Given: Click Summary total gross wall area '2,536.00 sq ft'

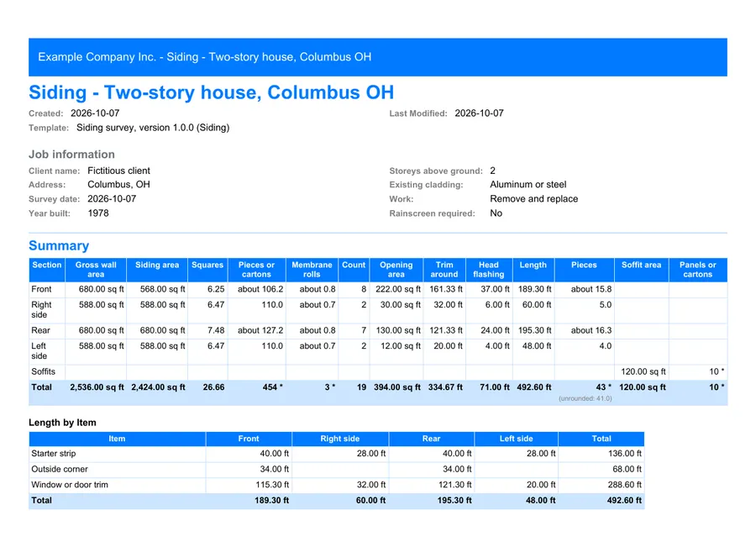Looking at the screenshot, I should point(97,387).
